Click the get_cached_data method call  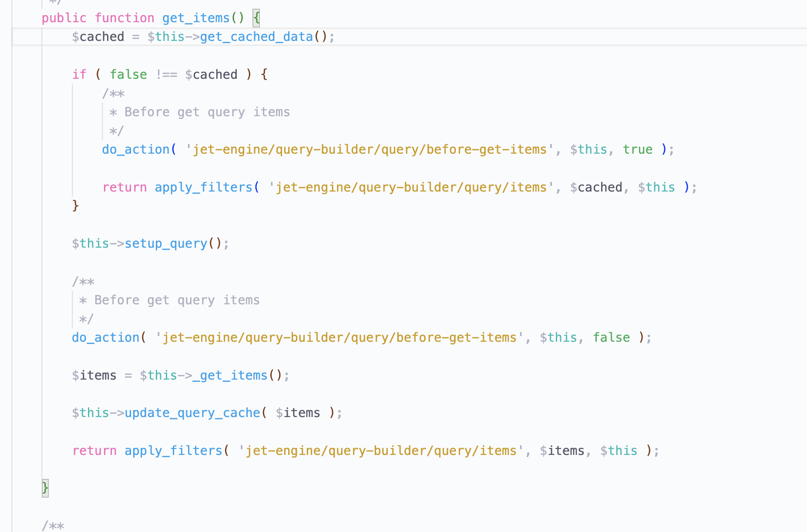point(256,37)
